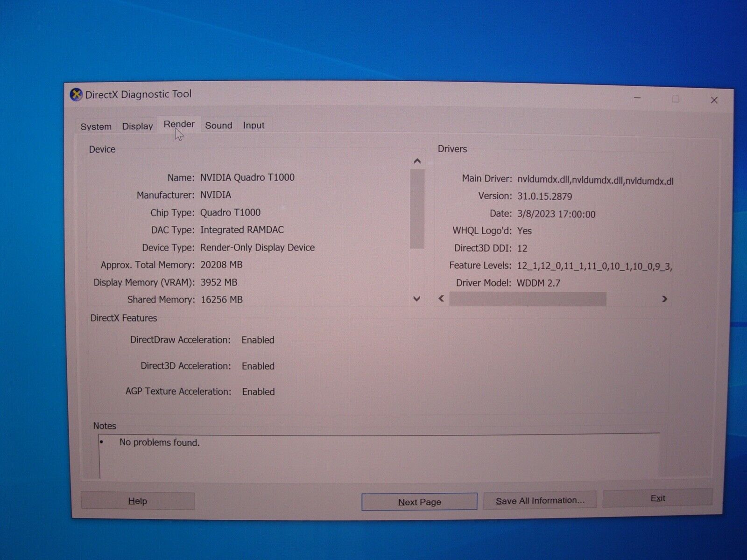This screenshot has width=747, height=560.
Task: Click the maximize window button
Action: pos(676,99)
